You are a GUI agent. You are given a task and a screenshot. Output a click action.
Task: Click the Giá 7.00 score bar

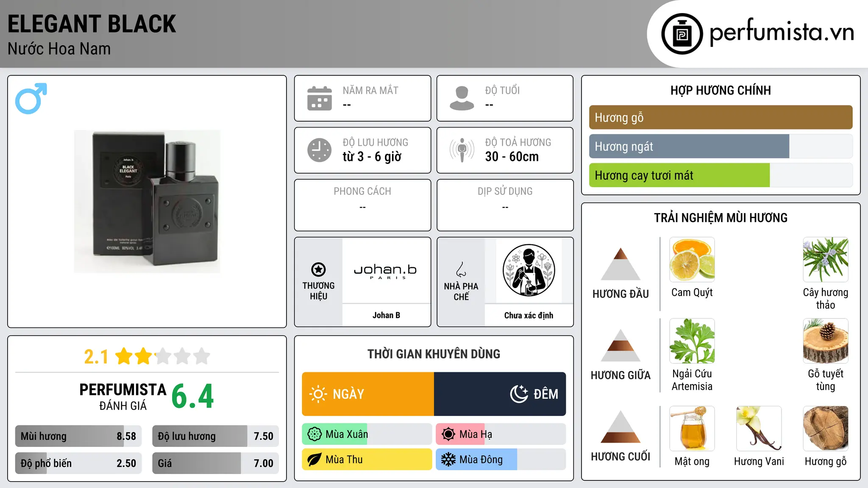[x=215, y=463]
